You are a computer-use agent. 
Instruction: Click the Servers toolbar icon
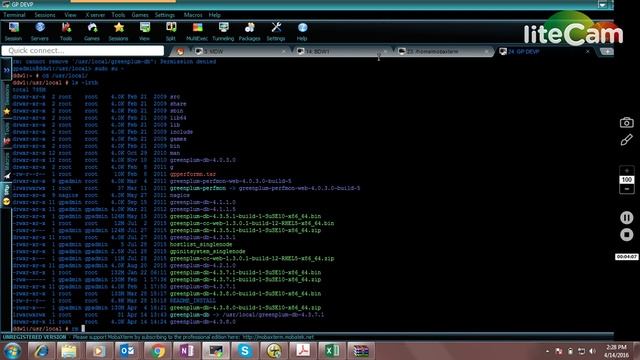pyautogui.click(x=40, y=31)
